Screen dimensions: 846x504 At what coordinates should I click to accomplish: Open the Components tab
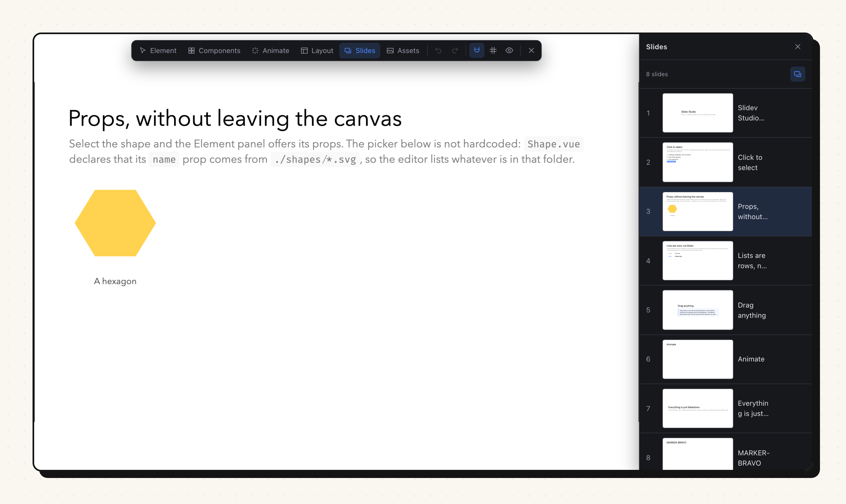click(x=214, y=51)
